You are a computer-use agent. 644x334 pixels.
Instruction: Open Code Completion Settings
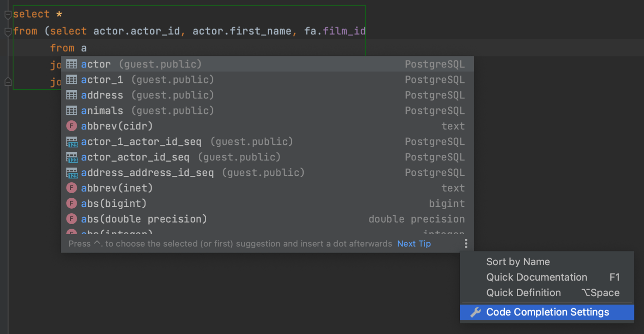546,312
